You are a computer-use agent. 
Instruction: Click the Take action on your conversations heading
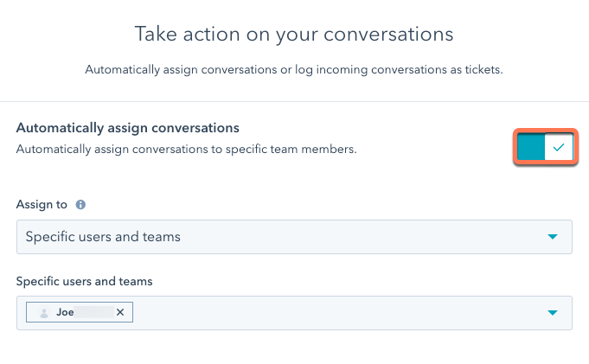pyautogui.click(x=294, y=35)
